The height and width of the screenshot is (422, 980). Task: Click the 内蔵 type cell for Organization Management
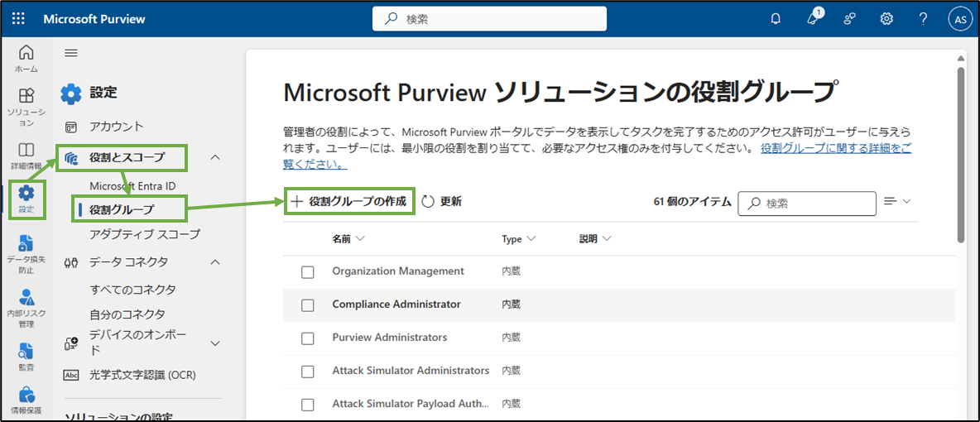click(512, 271)
